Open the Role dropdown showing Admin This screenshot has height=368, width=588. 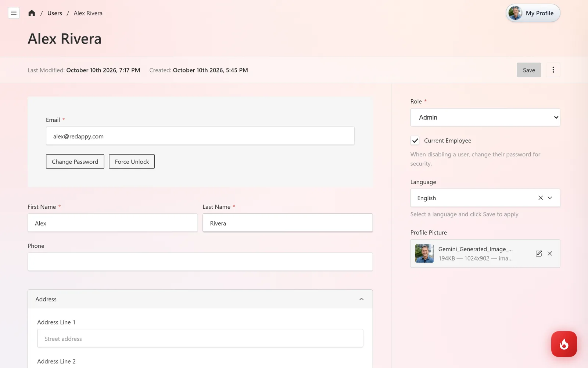tap(485, 117)
